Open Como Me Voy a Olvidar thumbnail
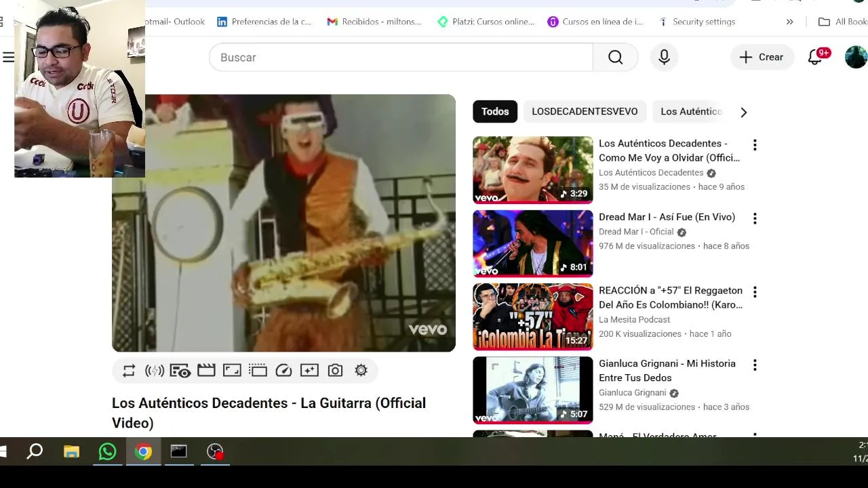 (x=532, y=170)
